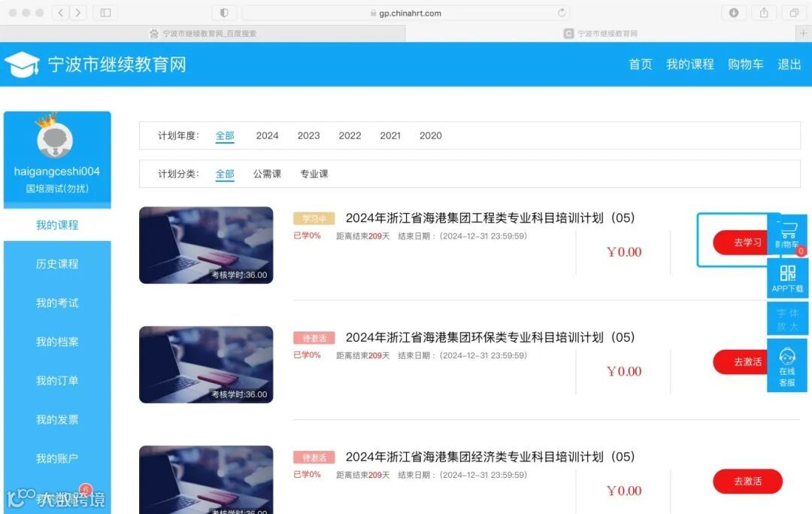The width and height of the screenshot is (812, 514).
Task: Filter plan year by 2022
Action: [x=350, y=135]
